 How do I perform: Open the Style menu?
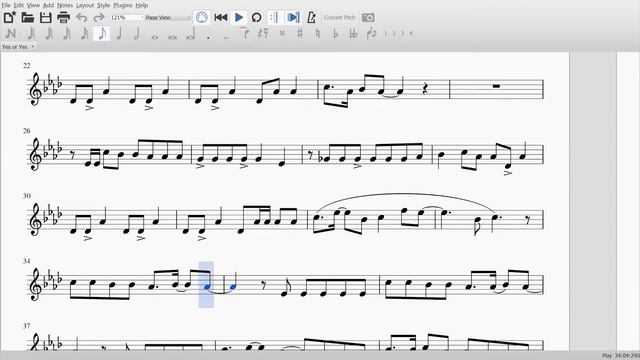pyautogui.click(x=103, y=5)
